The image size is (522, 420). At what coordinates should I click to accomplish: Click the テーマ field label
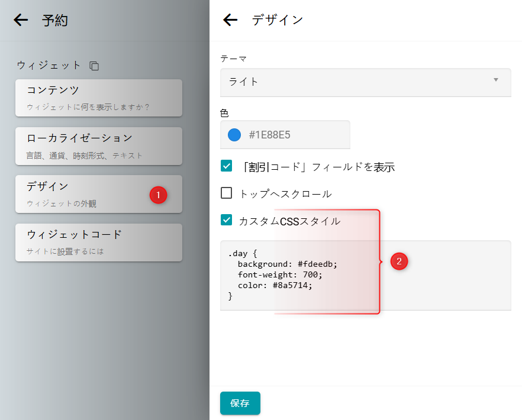point(233,59)
